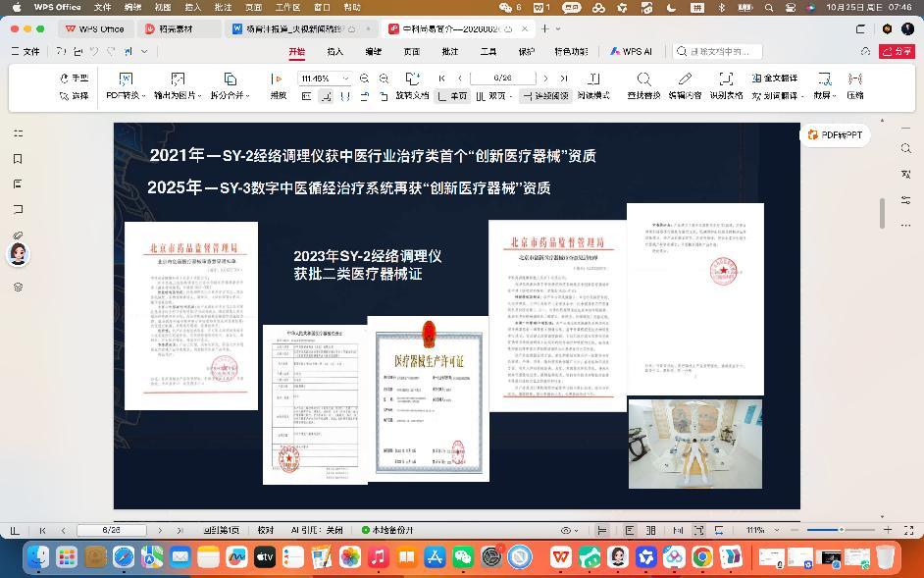This screenshot has height=578, width=924.
Task: Open 查找替换 find and replace
Action: tap(643, 86)
